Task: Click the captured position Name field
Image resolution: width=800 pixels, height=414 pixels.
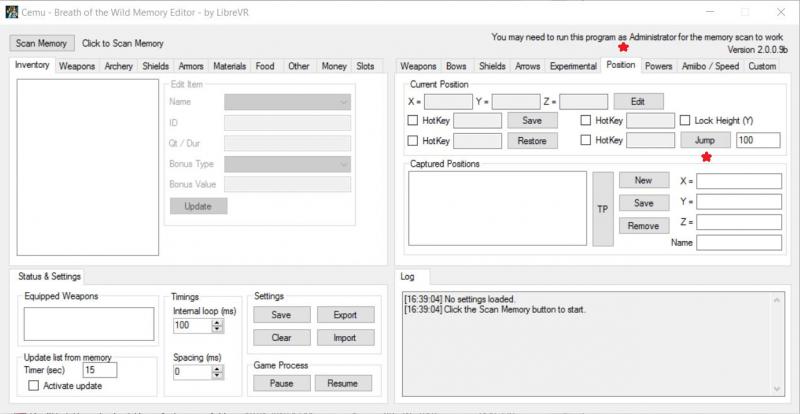Action: 739,242
